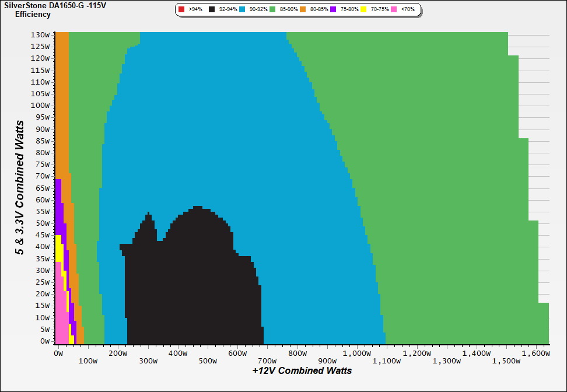Click the red >94% legend swatch

click(x=181, y=10)
